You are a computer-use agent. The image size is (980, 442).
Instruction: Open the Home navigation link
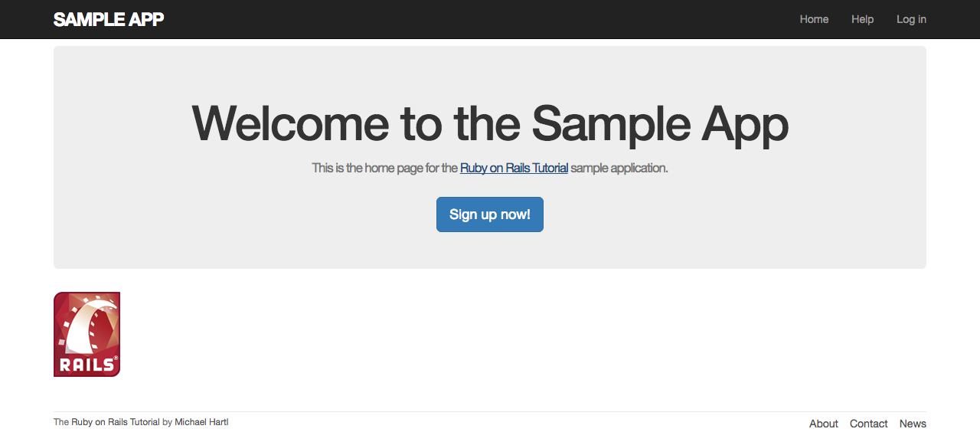coord(814,19)
